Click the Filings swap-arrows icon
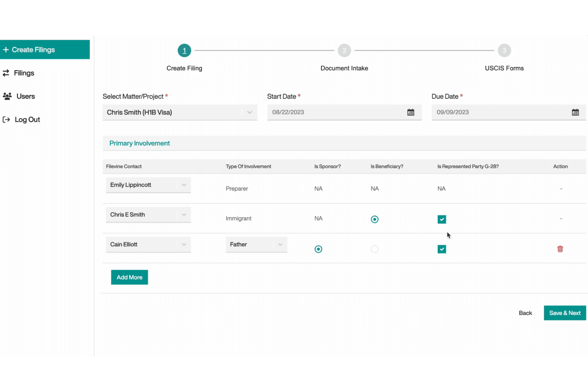Image resolution: width=588 pixels, height=392 pixels. click(x=6, y=73)
